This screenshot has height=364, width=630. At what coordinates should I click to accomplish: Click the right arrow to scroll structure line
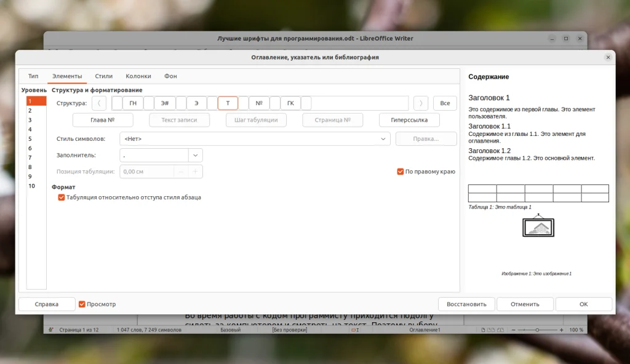pos(420,103)
